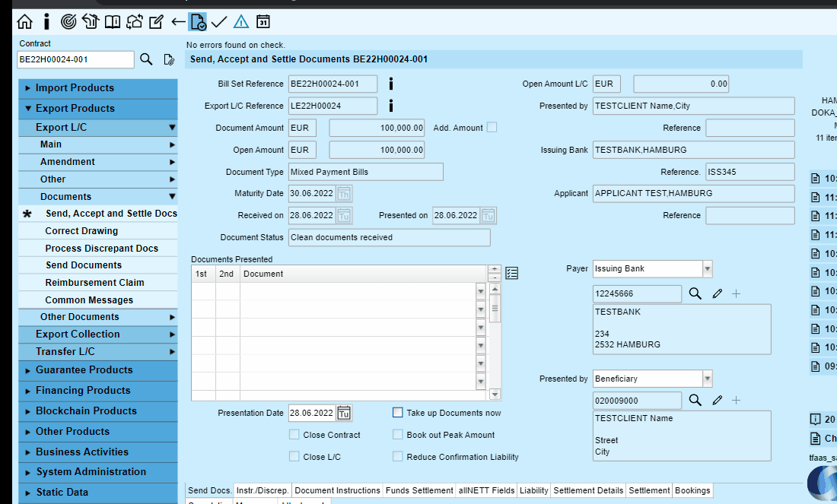
Task: Open the Funds Settlement tab
Action: click(x=419, y=490)
